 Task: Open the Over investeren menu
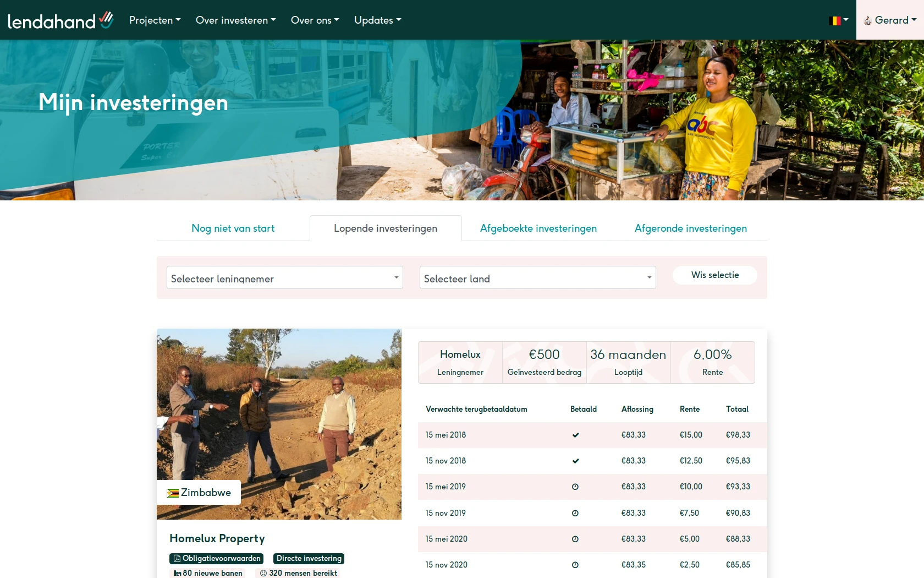[x=235, y=20]
